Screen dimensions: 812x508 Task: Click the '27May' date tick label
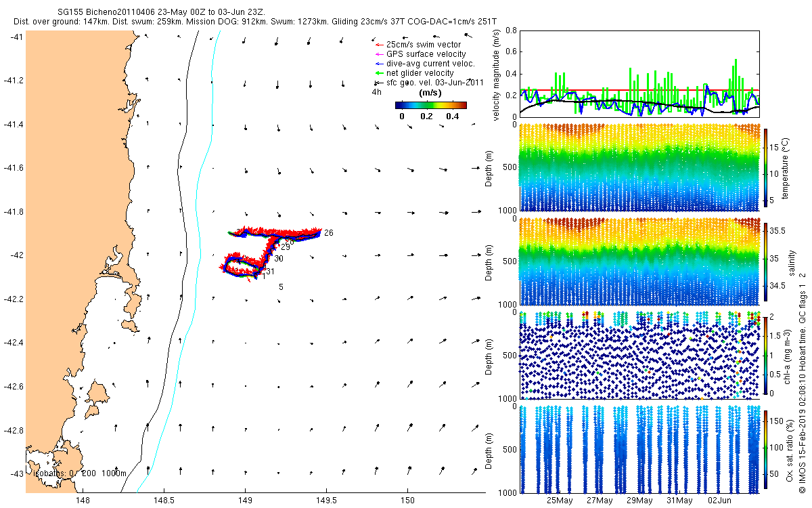click(x=600, y=501)
